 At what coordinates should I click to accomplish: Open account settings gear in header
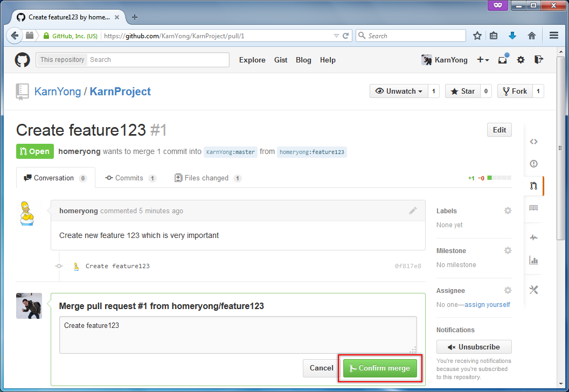[521, 60]
